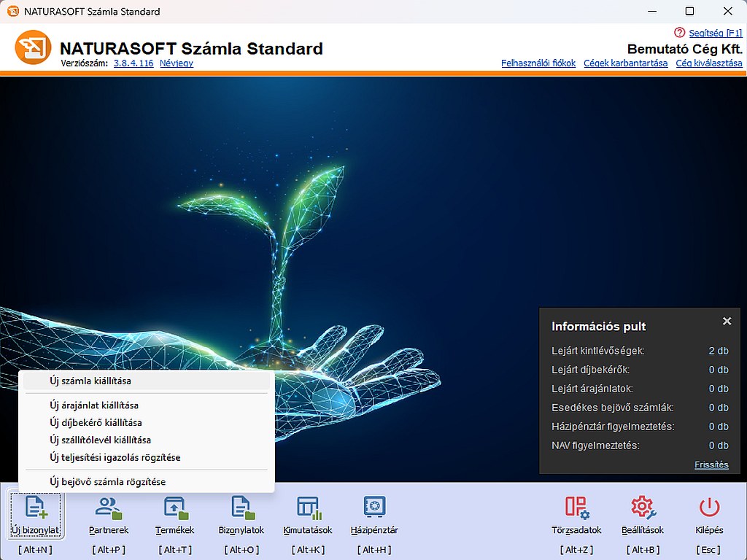The width and height of the screenshot is (747, 560).
Task: Select Új díjbekérő kiállítása option
Action: coord(96,423)
